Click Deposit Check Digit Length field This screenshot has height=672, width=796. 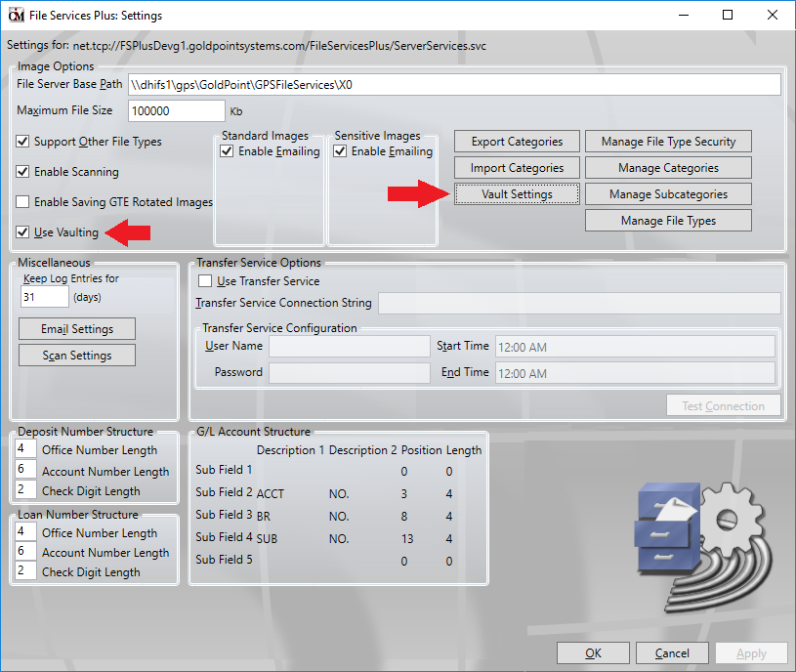pyautogui.click(x=26, y=489)
